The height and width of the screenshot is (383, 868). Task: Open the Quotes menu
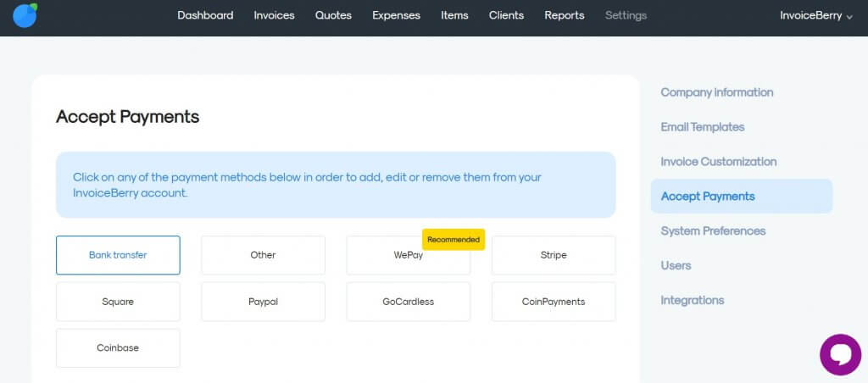point(333,15)
